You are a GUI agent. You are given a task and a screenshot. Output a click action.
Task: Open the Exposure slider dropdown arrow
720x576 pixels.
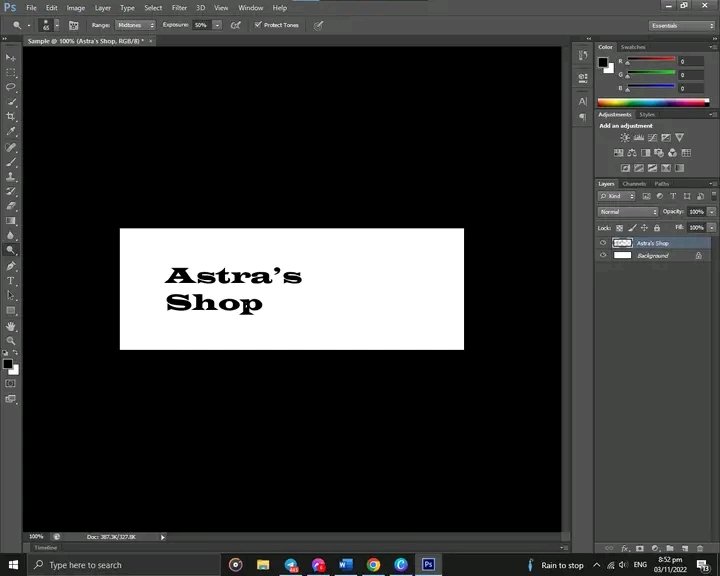pyautogui.click(x=218, y=25)
